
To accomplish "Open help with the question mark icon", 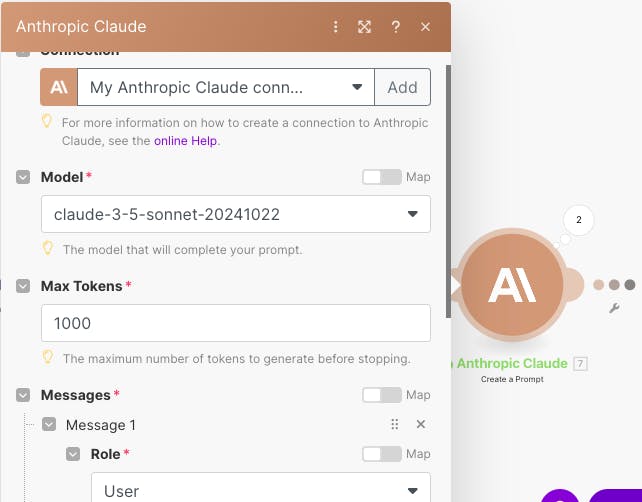I will click(396, 27).
